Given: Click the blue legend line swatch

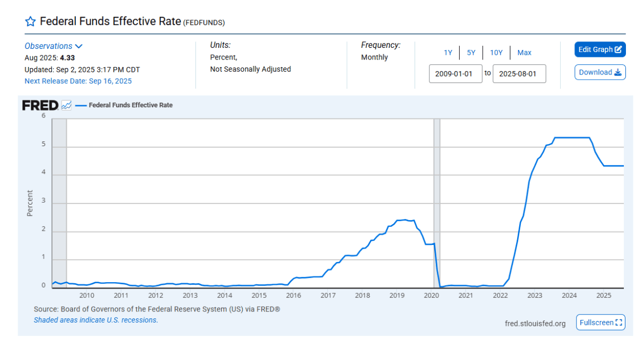Looking at the screenshot, I should click(x=81, y=105).
